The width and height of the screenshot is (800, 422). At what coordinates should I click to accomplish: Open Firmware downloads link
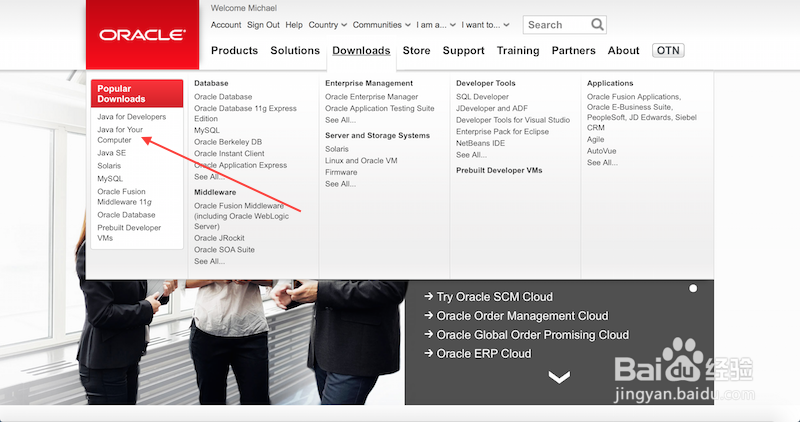pos(341,172)
